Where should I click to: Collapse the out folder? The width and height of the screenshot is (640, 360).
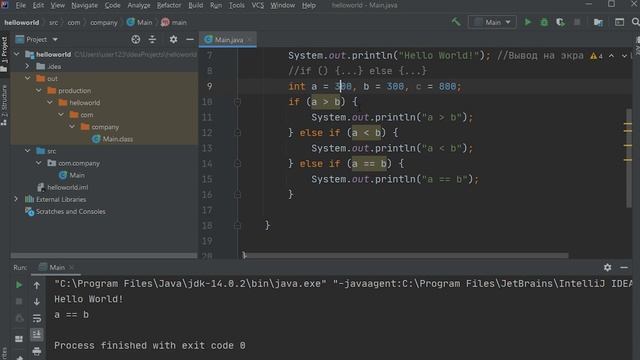click(x=27, y=78)
